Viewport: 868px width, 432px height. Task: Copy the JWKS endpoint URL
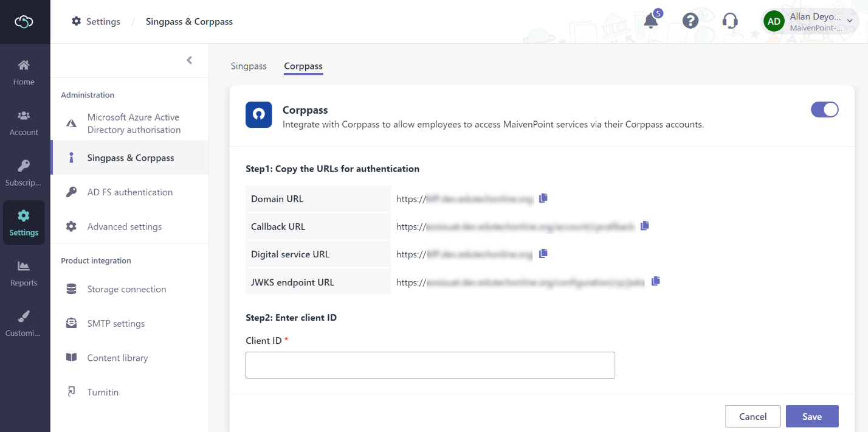(x=656, y=281)
